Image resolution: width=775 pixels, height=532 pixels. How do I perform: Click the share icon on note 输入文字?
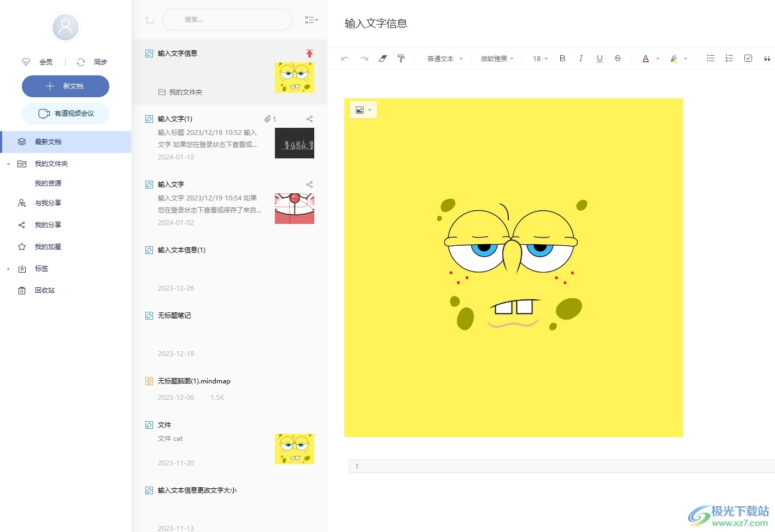click(309, 185)
